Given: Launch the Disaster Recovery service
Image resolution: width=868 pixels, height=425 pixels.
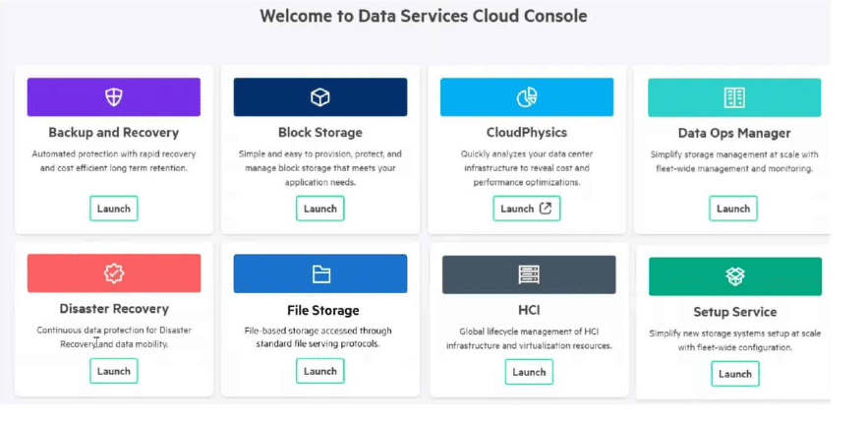Looking at the screenshot, I should click(x=113, y=371).
